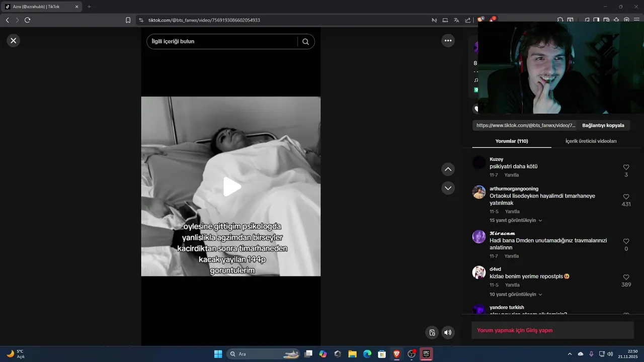The width and height of the screenshot is (644, 362).
Task: Expand the system tray hidden icons chevron
Action: coord(570,354)
